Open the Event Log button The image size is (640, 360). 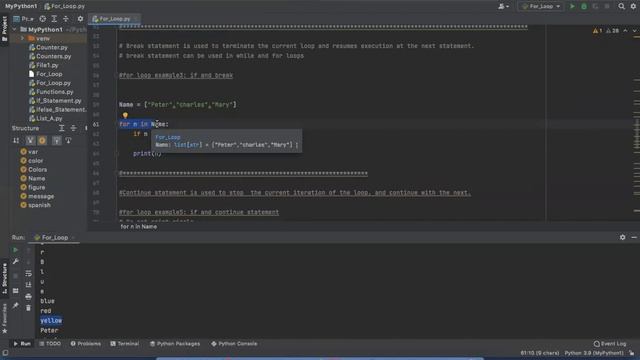coord(610,344)
